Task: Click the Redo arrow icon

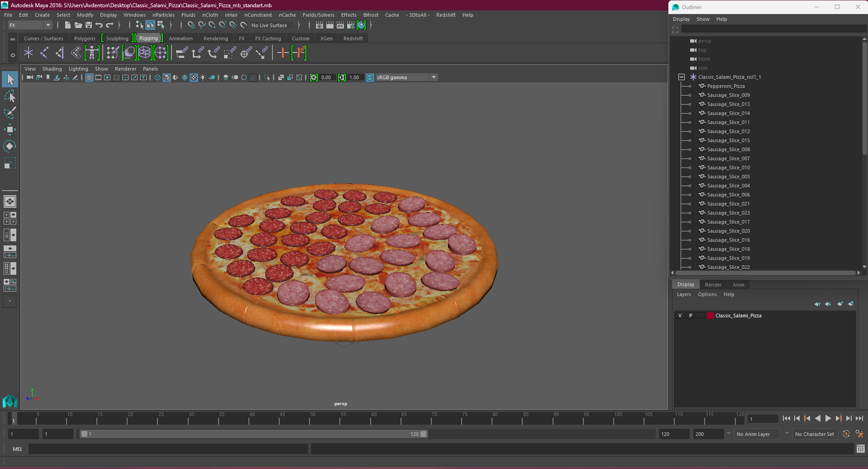Action: tap(110, 25)
